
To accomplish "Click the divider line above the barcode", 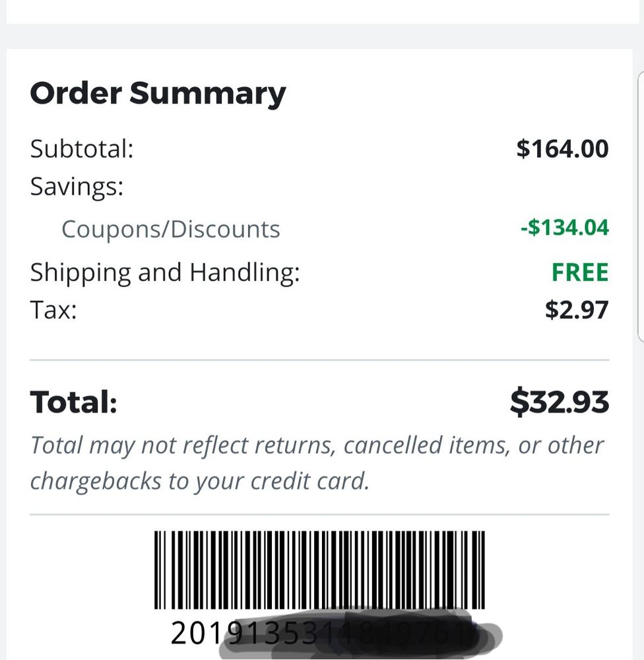I will click(319, 515).
